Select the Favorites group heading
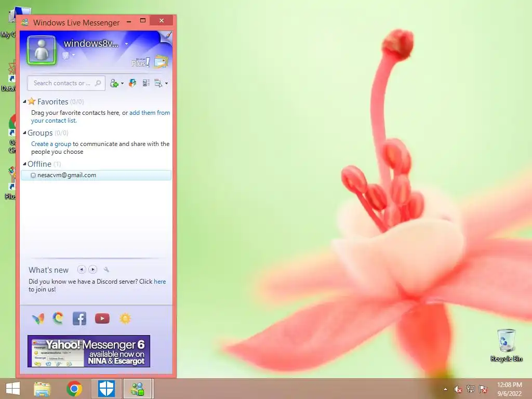Viewport: 532px width, 399px height. click(x=52, y=102)
